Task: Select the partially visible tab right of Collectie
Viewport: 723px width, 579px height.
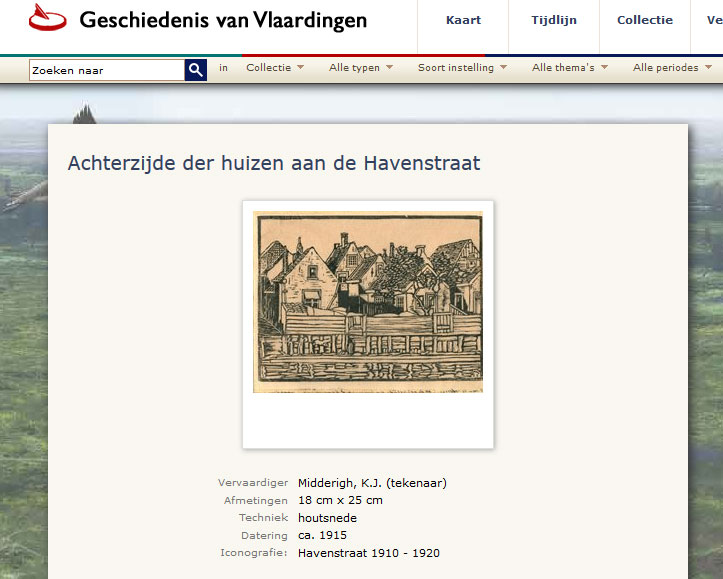Action: click(713, 20)
